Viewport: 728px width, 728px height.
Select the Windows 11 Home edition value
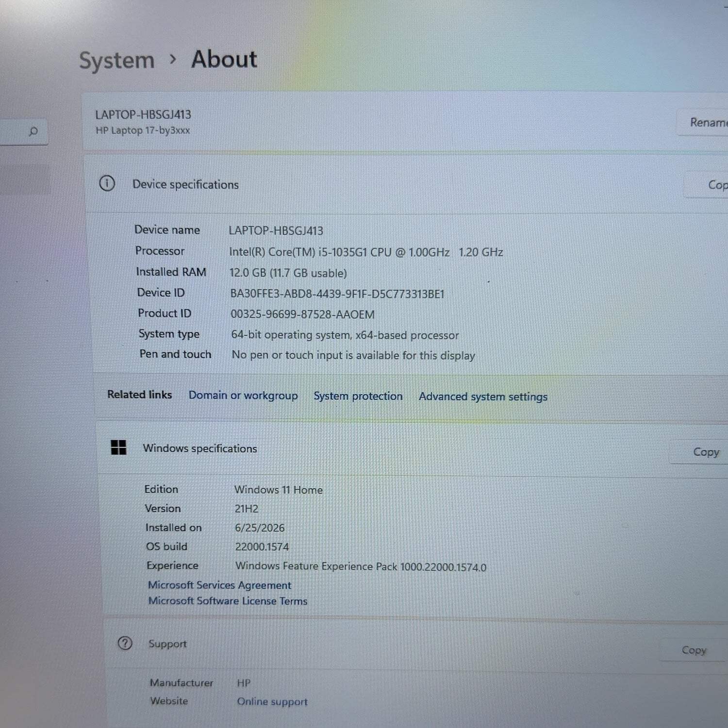279,490
